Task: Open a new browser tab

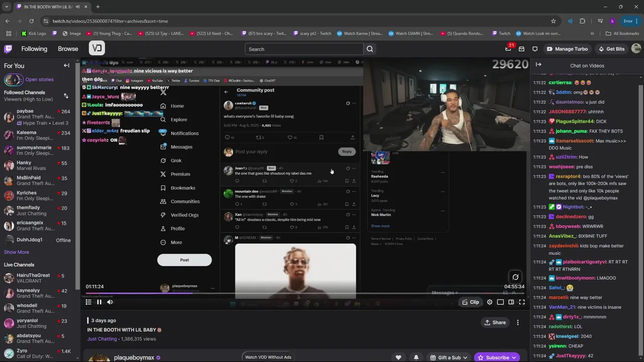Action: point(98,7)
